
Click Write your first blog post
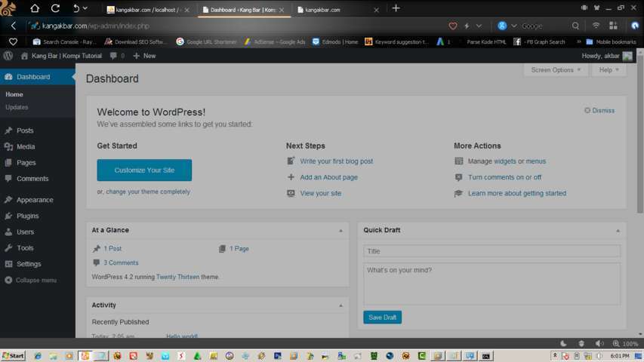[337, 161]
